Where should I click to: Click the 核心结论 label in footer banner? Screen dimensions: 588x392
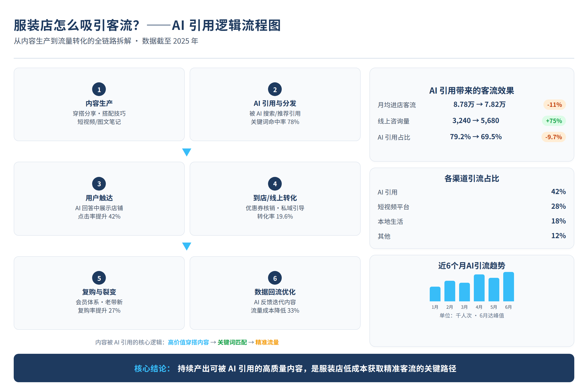coord(152,368)
